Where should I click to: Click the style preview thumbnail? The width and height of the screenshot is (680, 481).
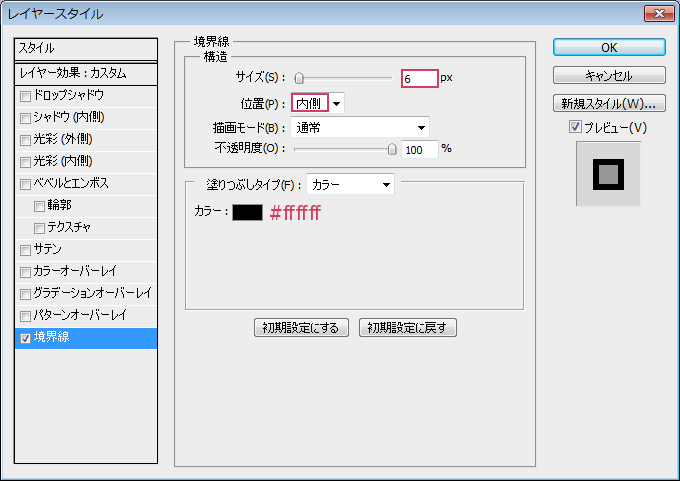608,174
